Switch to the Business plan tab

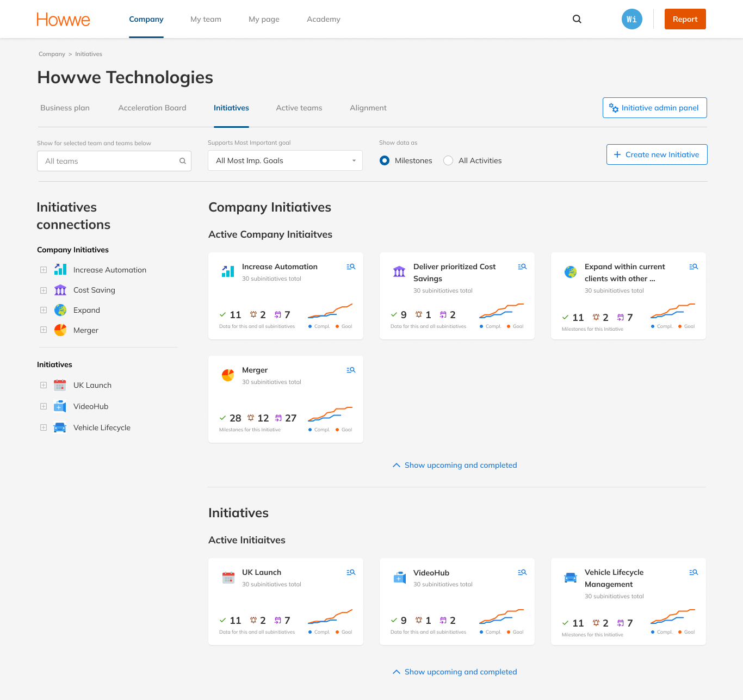[x=65, y=108]
